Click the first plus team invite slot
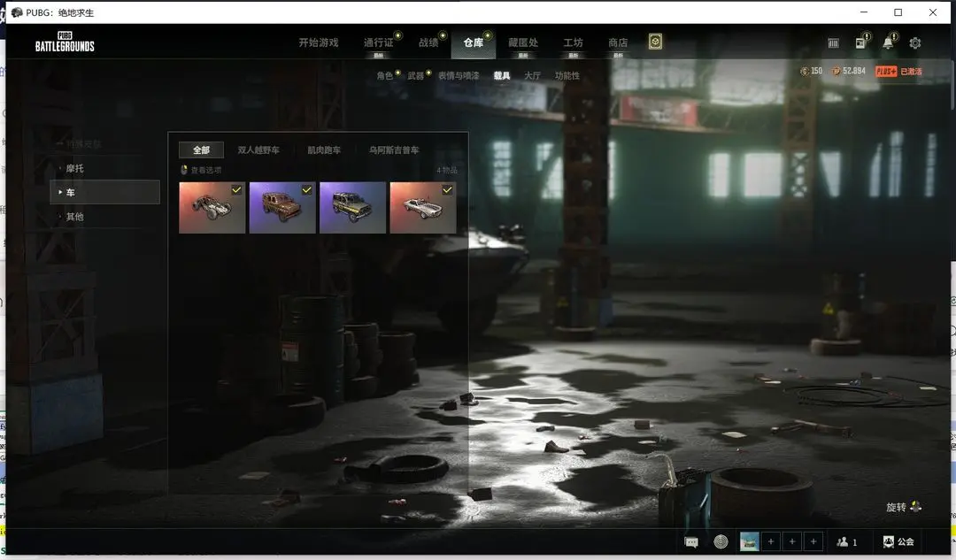Viewport: 956px width, 560px height. [771, 541]
